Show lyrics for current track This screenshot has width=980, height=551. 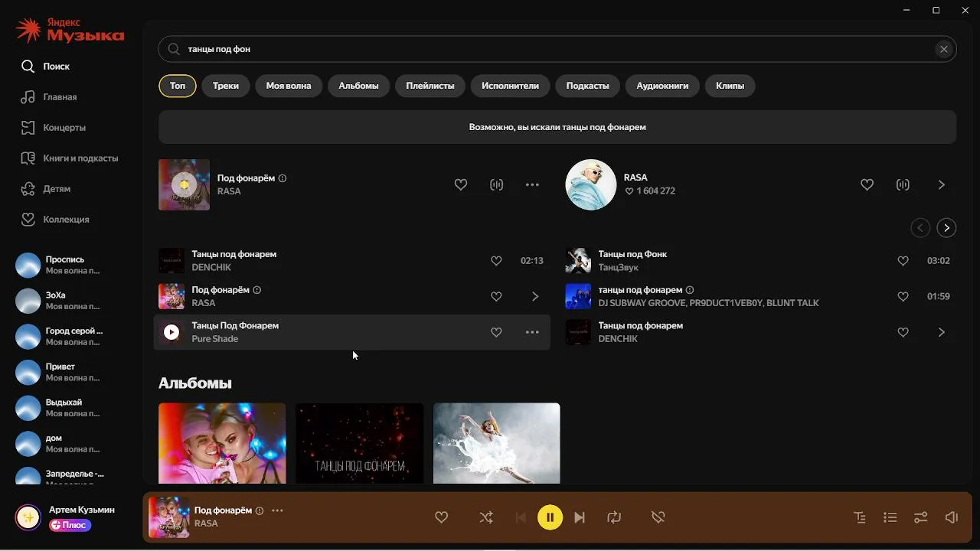(860, 517)
